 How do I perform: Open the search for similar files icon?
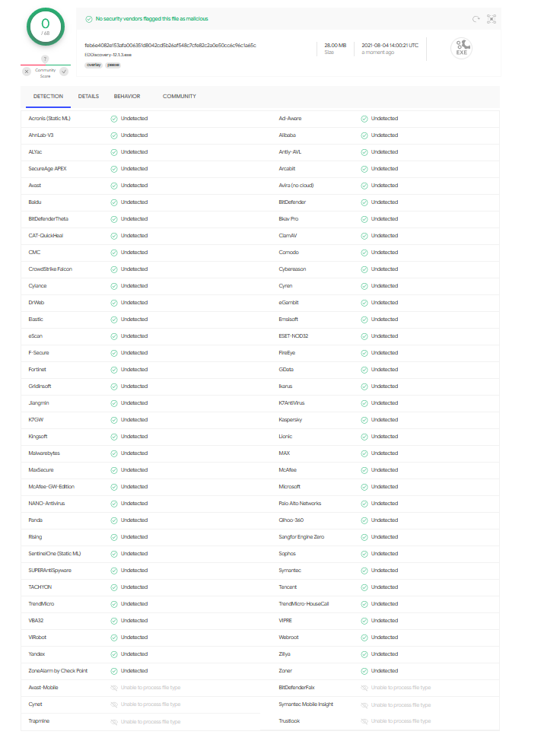point(492,19)
